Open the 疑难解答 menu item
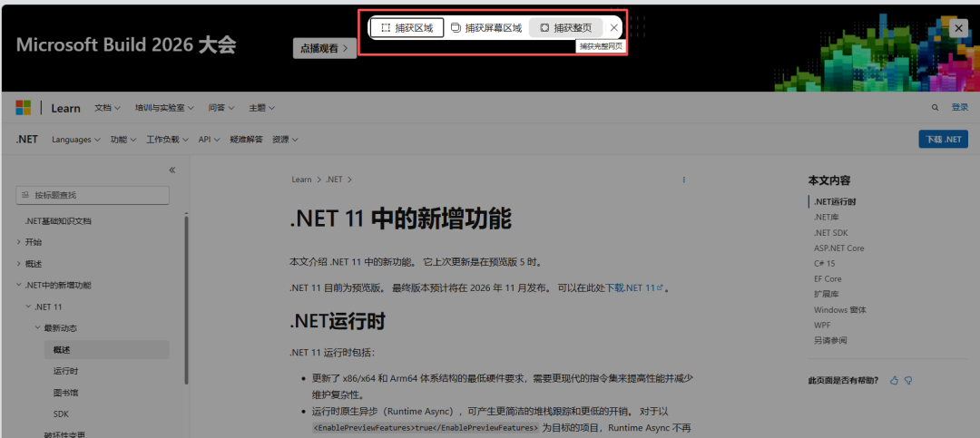 click(x=246, y=140)
